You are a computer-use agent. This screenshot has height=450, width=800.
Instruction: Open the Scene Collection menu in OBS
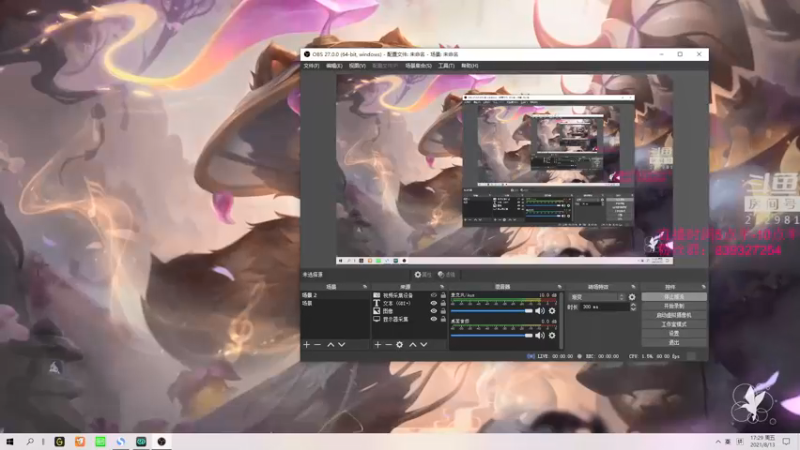[418, 66]
